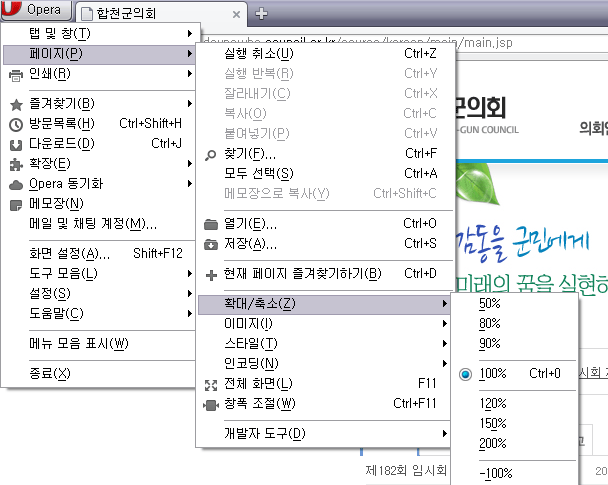Set zoom to 200%

(515, 444)
